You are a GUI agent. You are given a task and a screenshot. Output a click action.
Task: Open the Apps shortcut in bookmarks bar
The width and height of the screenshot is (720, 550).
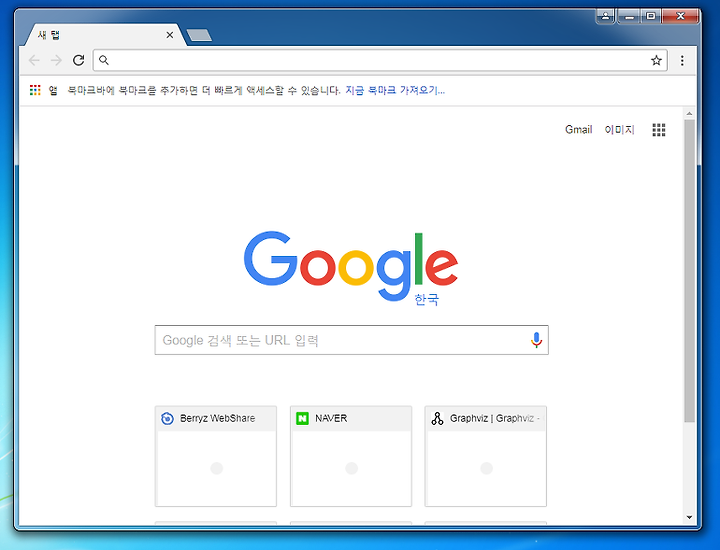pyautogui.click(x=35, y=90)
